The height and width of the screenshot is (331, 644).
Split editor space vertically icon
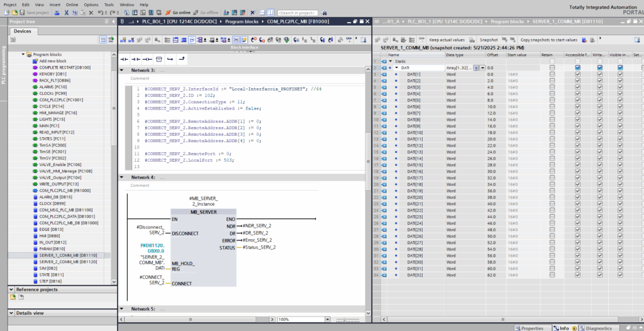tap(270, 13)
